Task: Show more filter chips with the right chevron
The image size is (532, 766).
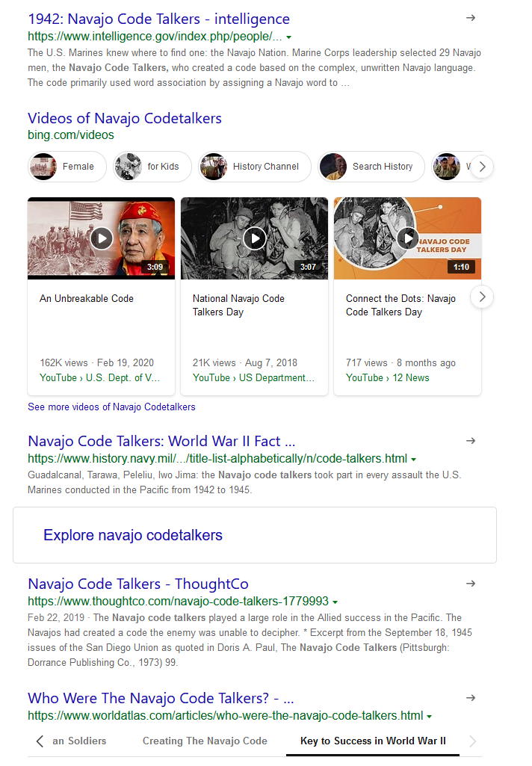Action: click(x=482, y=167)
